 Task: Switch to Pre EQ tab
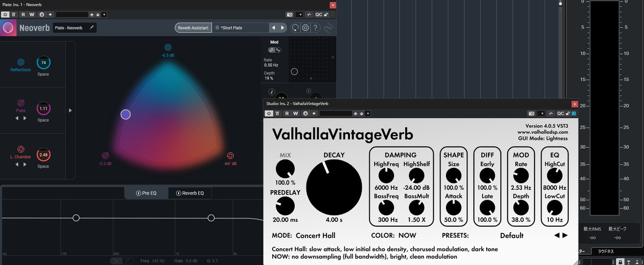(146, 193)
